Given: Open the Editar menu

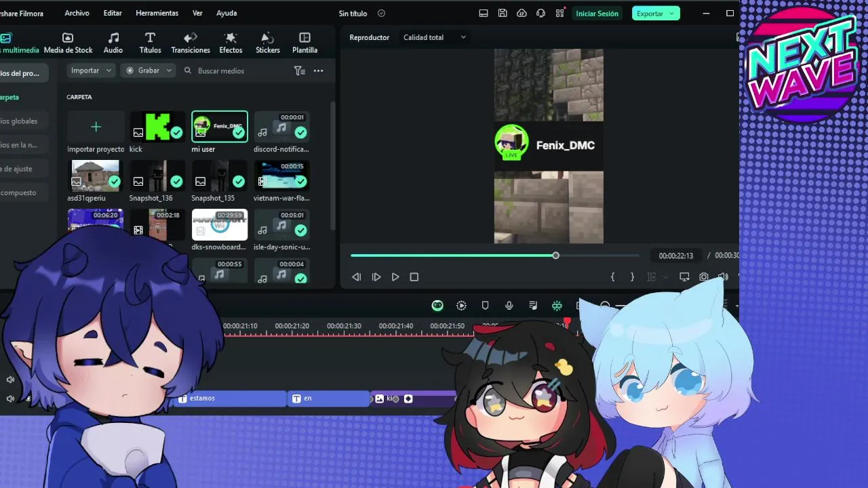Looking at the screenshot, I should coord(113,13).
